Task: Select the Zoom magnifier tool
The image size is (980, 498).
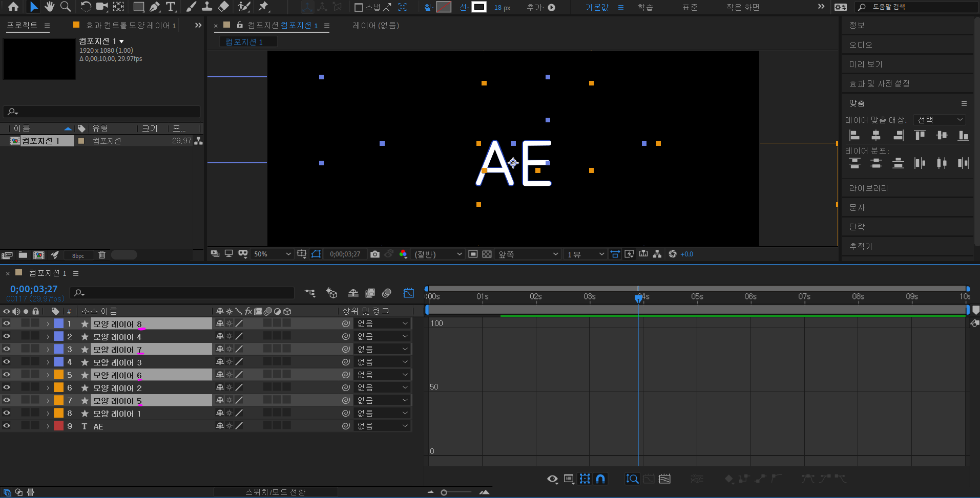Action: click(x=66, y=7)
